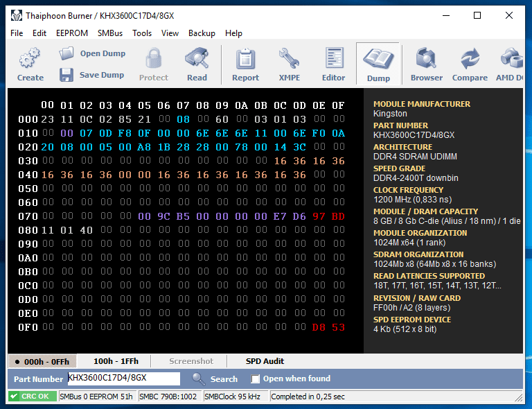Select the Dump open-book icon
Screen dimensions: 532x409
pyautogui.click(x=378, y=59)
